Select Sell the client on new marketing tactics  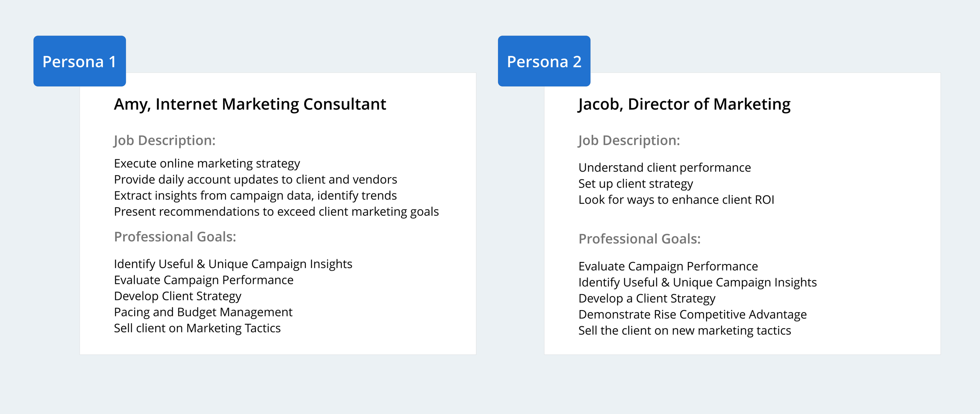pos(685,331)
